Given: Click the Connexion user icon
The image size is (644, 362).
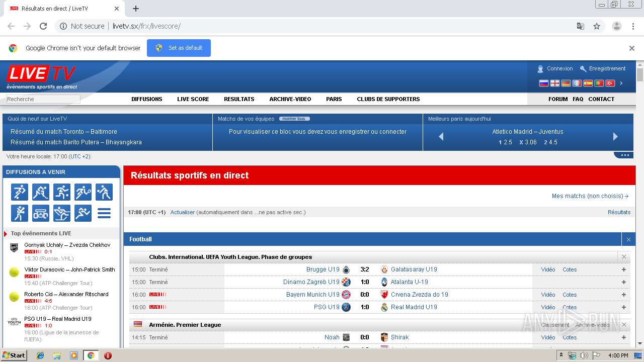Looking at the screenshot, I should pyautogui.click(x=540, y=69).
